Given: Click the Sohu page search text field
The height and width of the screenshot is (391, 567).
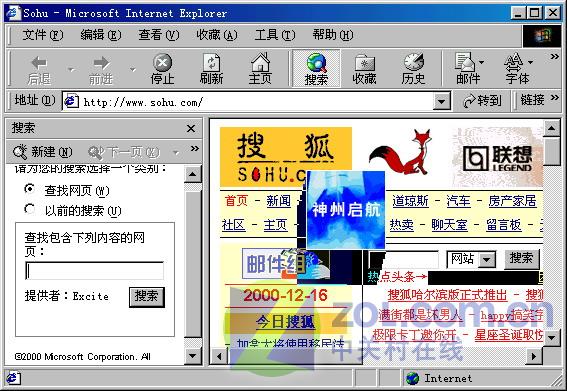Looking at the screenshot, I should pos(404,260).
